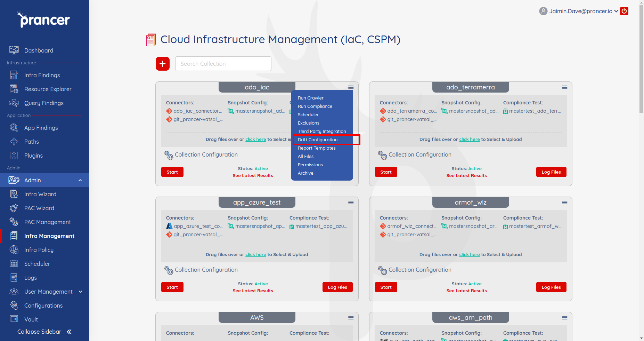Start the ado_iac collection
Viewport: 644px width, 341px height.
pos(172,172)
